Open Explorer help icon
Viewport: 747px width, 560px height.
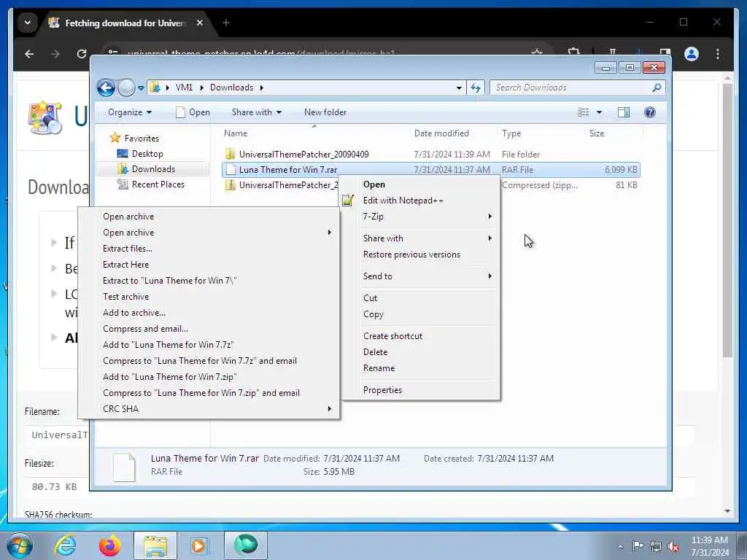(x=650, y=112)
